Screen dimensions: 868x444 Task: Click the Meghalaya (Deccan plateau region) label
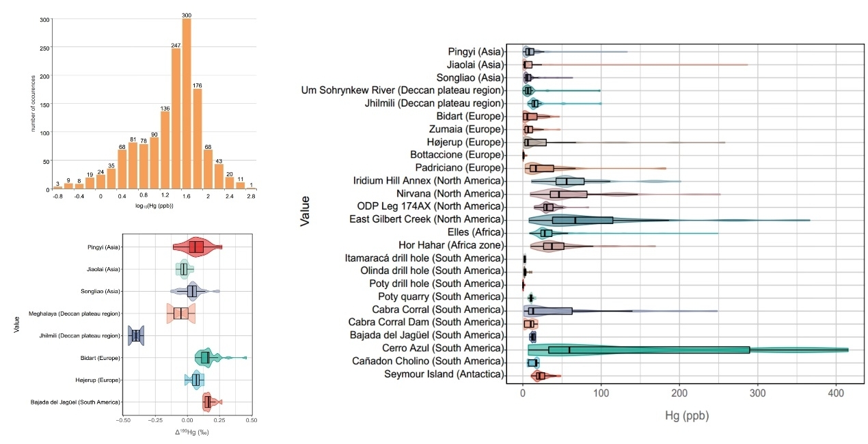[x=74, y=314]
